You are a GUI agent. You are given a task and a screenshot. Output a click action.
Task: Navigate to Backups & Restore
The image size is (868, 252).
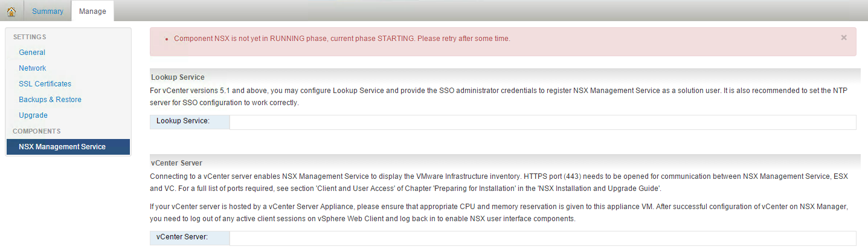click(x=50, y=100)
